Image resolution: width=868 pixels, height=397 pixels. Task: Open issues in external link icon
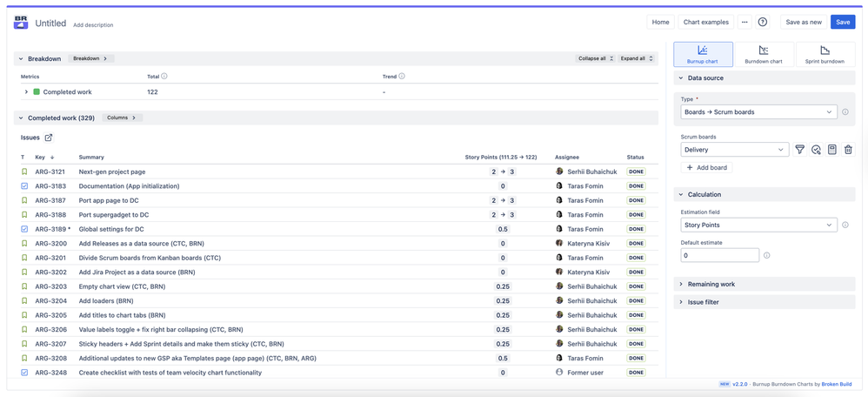[x=48, y=138]
